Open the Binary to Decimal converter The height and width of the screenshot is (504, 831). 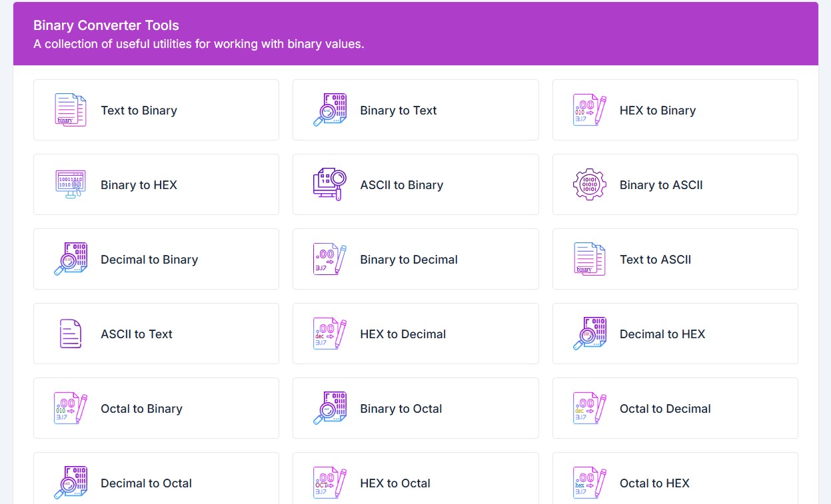[409, 260]
